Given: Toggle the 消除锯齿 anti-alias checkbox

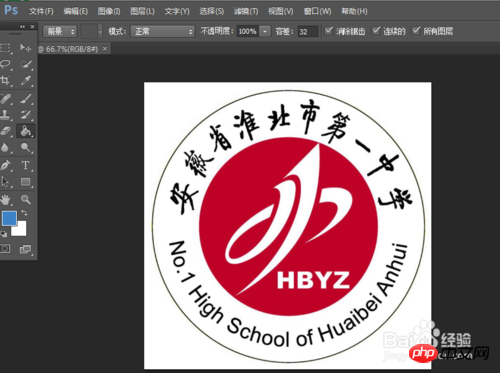Looking at the screenshot, I should [329, 31].
